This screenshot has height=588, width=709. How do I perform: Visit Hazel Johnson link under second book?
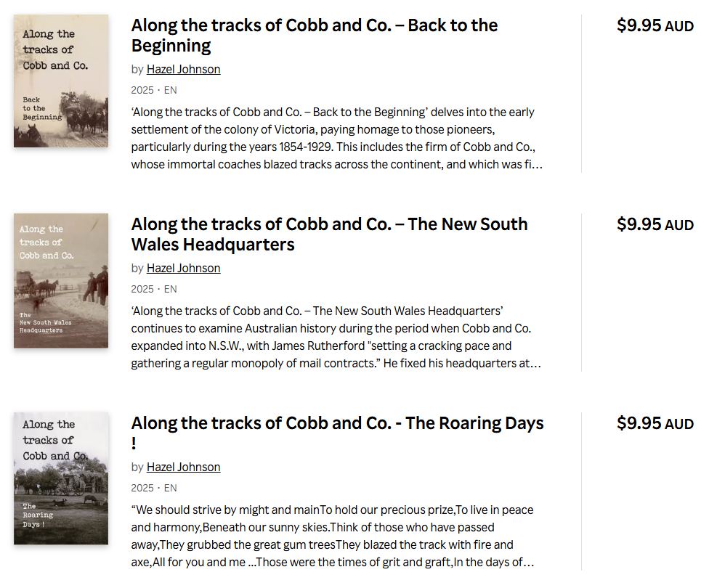[183, 268]
